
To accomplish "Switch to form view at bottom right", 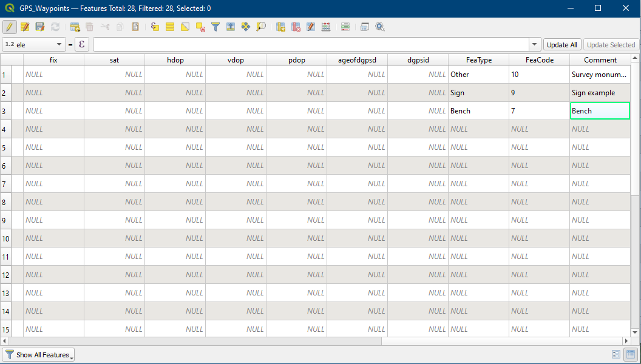I will [616, 355].
